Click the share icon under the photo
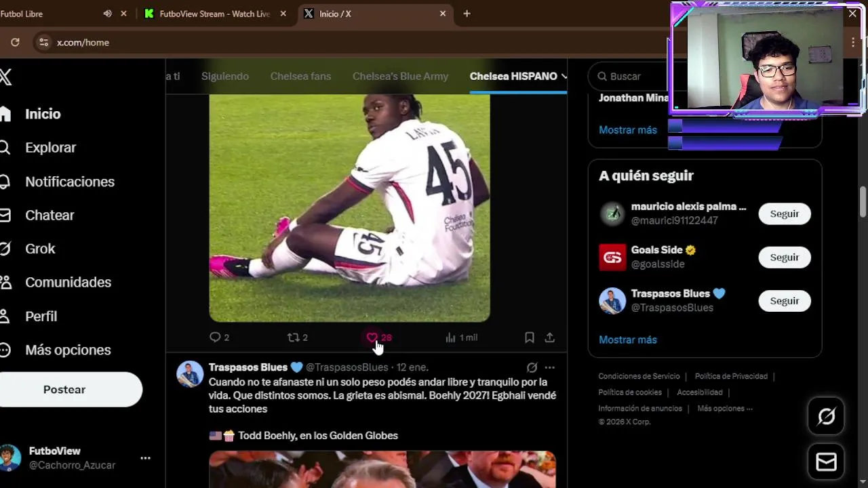The image size is (868, 488). coord(550,338)
